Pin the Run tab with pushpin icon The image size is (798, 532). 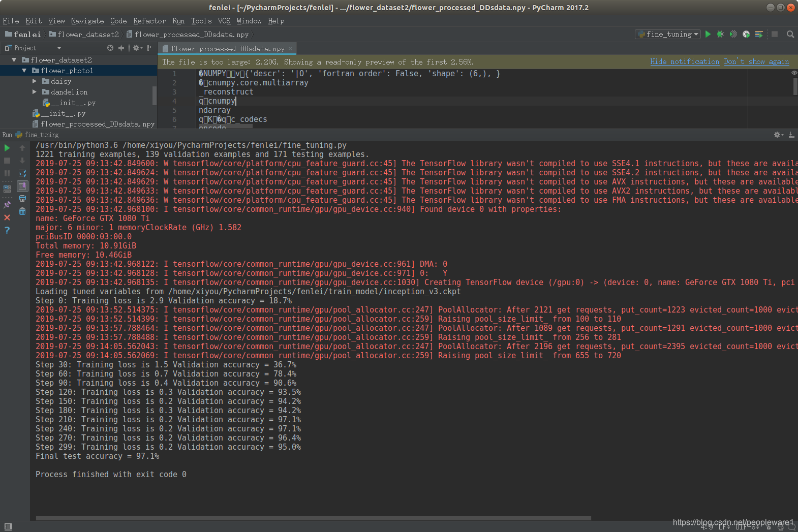coord(7,205)
